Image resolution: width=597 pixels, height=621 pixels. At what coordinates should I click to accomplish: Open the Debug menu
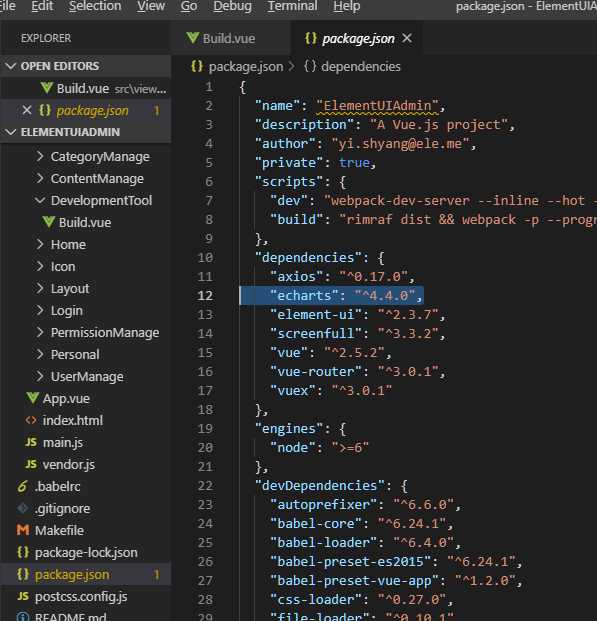pyautogui.click(x=232, y=6)
